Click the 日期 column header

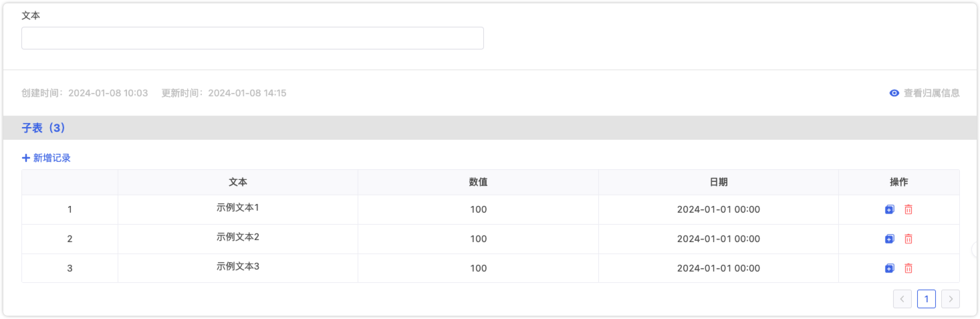click(719, 182)
